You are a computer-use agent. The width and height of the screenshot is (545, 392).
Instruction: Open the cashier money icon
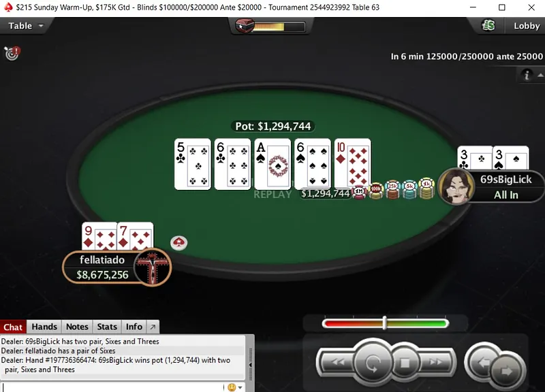(488, 25)
